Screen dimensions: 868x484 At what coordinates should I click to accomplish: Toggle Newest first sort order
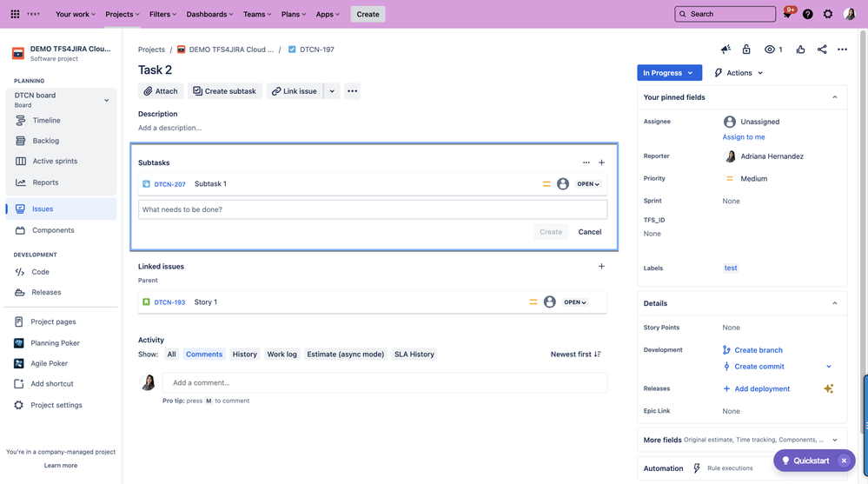(576, 355)
